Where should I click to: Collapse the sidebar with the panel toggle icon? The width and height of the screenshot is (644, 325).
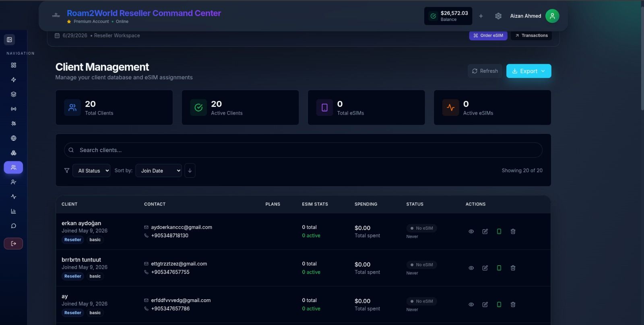point(10,40)
